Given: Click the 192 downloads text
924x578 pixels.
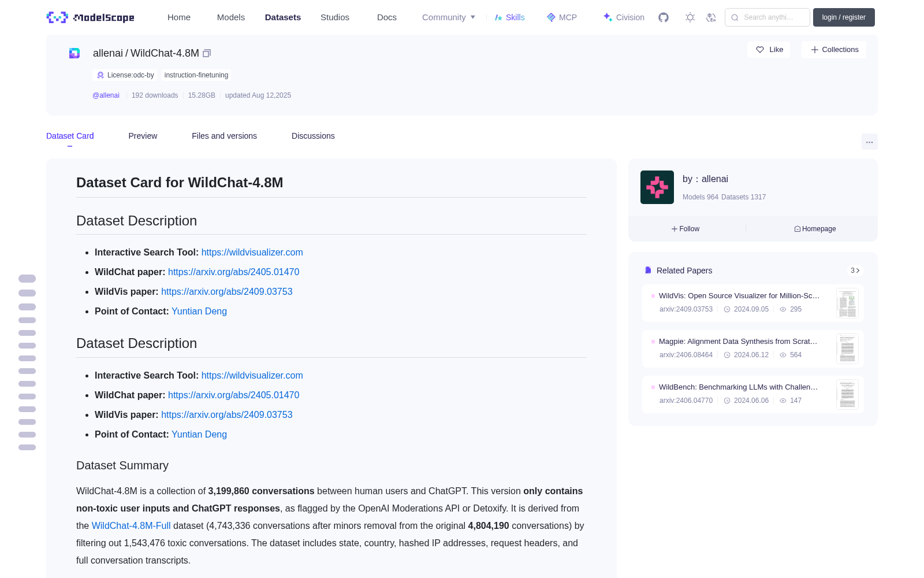Looking at the screenshot, I should [155, 95].
